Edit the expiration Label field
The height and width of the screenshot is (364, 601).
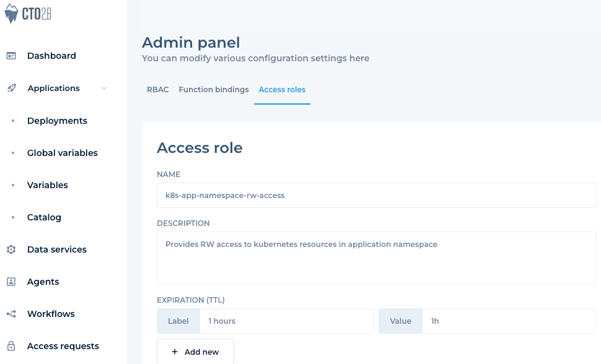click(286, 321)
